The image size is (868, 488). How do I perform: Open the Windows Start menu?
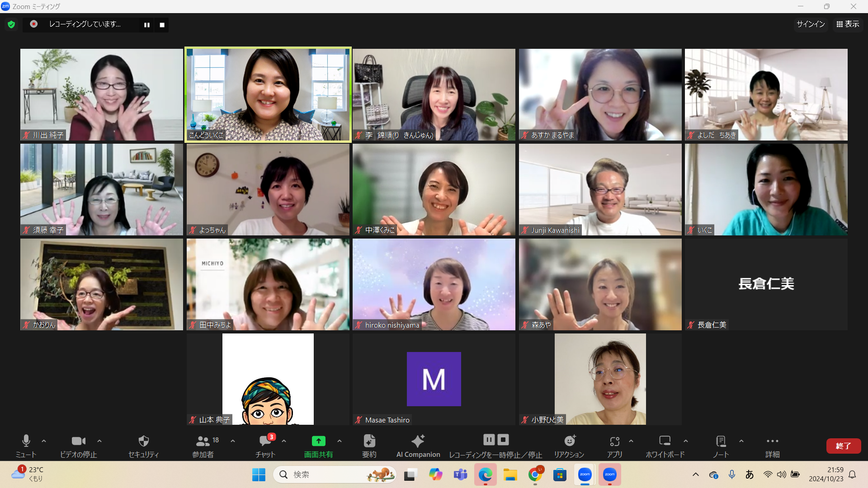(x=259, y=474)
